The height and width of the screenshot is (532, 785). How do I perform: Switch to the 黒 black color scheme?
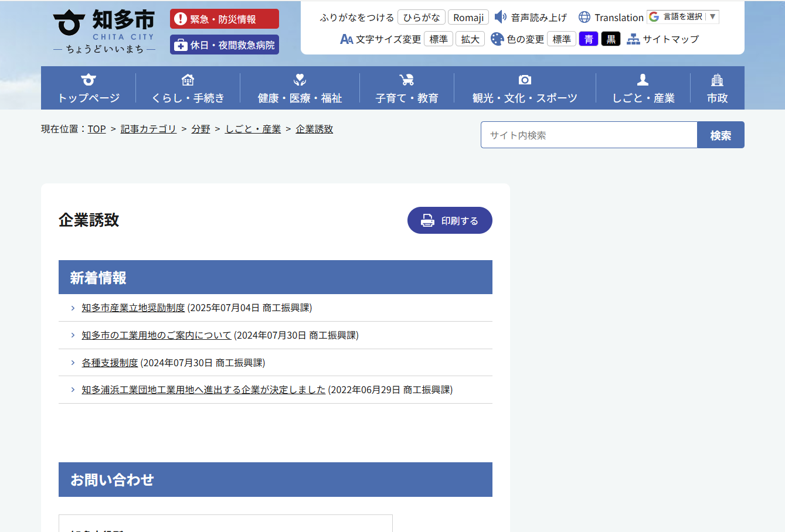(611, 39)
